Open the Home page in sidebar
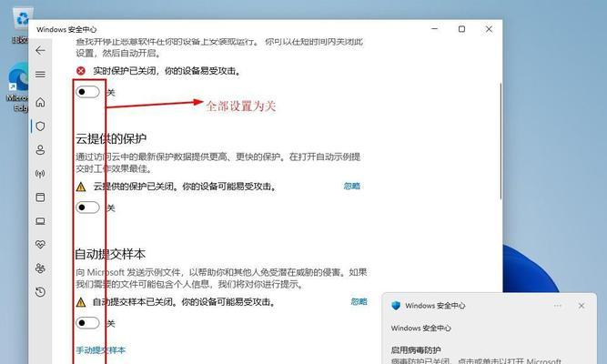607x364 pixels. (x=40, y=102)
